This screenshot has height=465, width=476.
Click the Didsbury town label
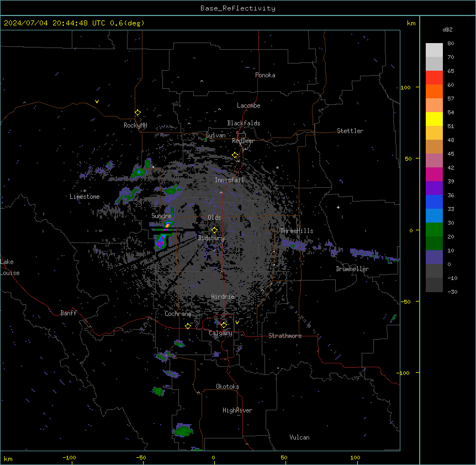[211, 238]
